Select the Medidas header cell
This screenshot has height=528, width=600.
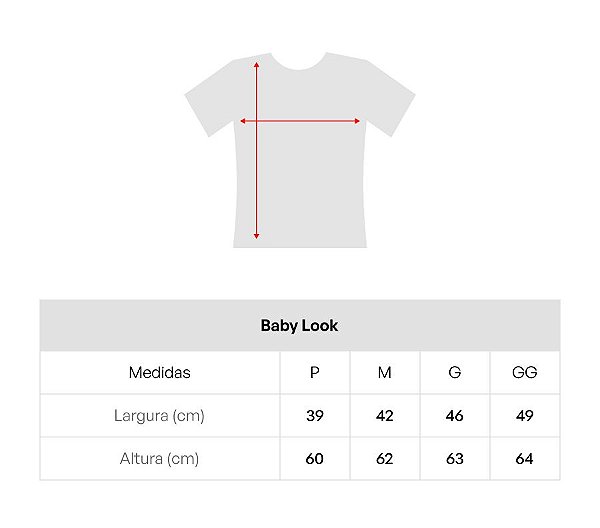point(159,373)
